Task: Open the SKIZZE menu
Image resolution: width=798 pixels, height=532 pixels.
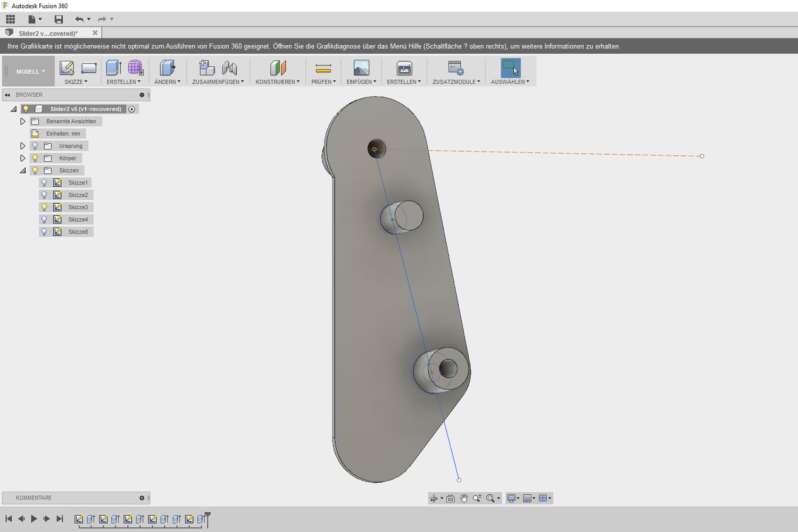Action: click(x=76, y=82)
